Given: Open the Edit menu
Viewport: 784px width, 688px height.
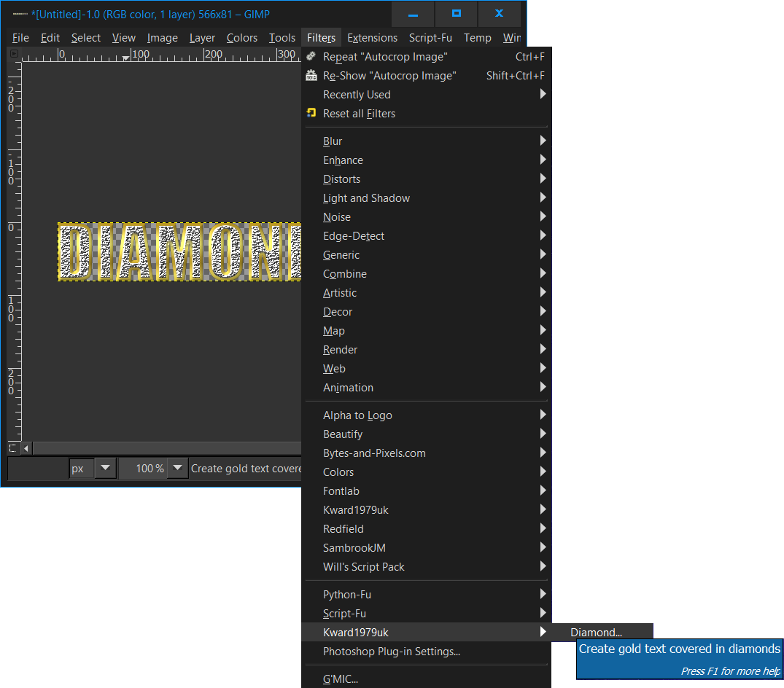Looking at the screenshot, I should coord(50,38).
